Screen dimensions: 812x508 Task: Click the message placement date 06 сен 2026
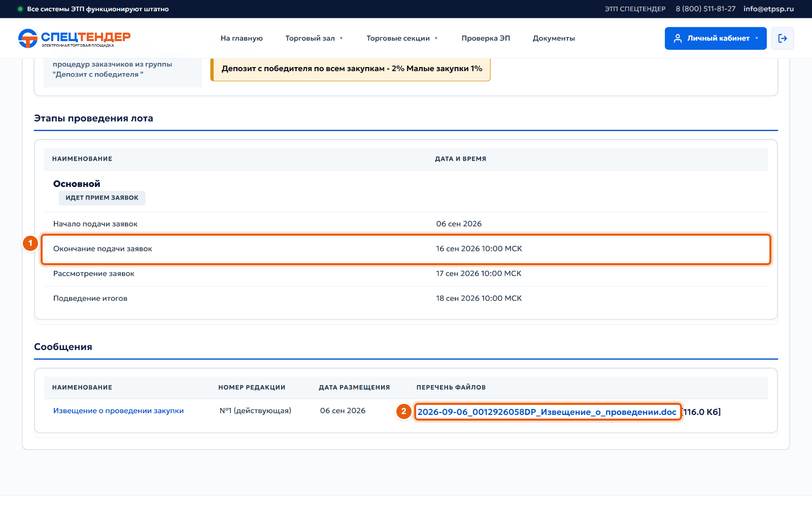click(x=343, y=411)
